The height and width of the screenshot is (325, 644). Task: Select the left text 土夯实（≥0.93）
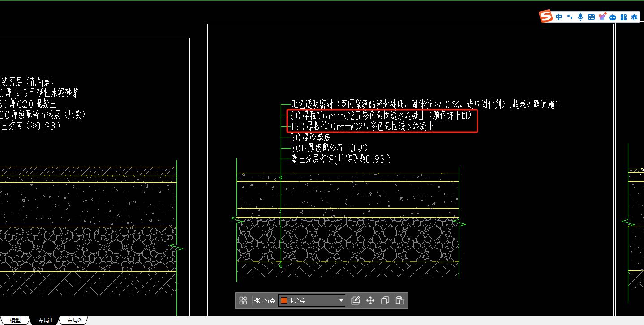(30, 126)
